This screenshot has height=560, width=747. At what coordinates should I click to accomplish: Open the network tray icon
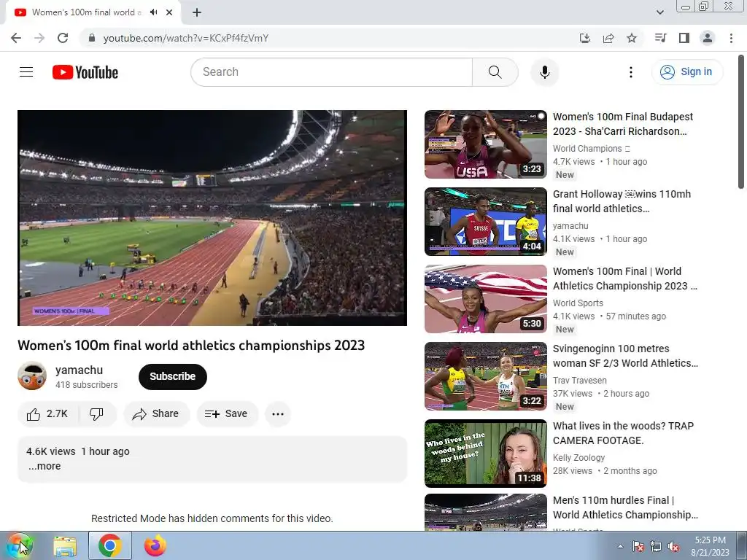point(656,547)
